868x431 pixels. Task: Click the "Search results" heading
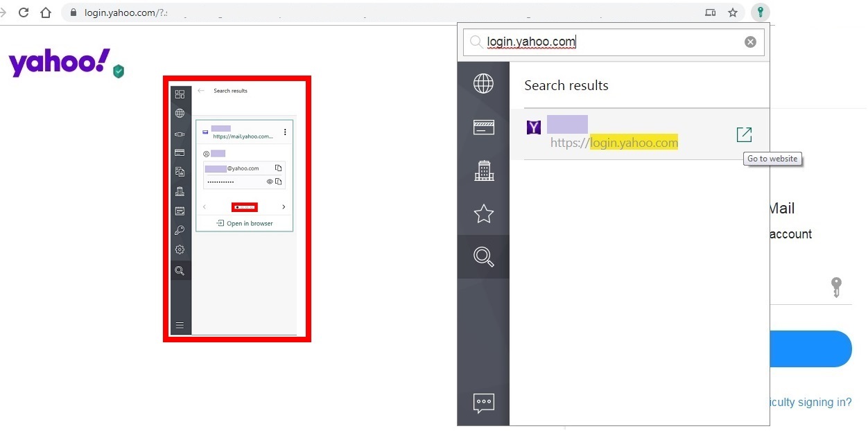[566, 85]
